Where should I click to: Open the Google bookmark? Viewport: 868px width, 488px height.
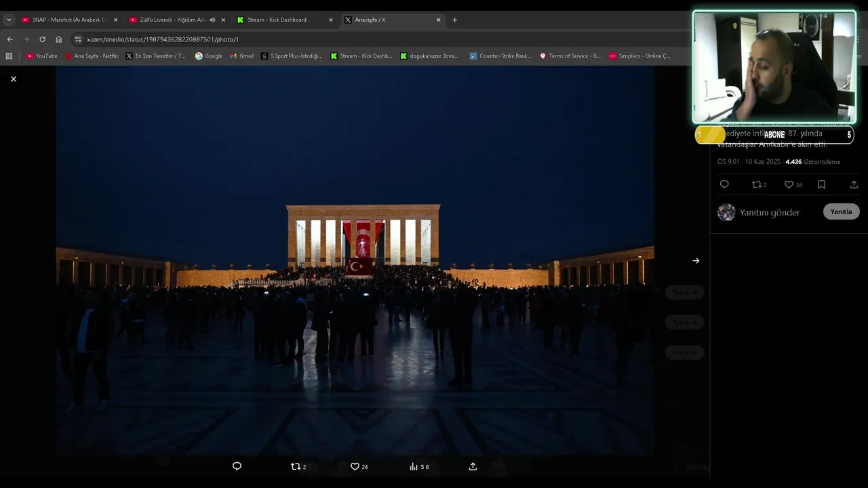[x=209, y=56]
